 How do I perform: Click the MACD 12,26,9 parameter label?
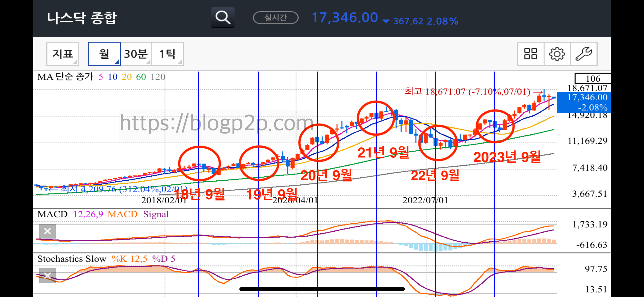pos(88,214)
